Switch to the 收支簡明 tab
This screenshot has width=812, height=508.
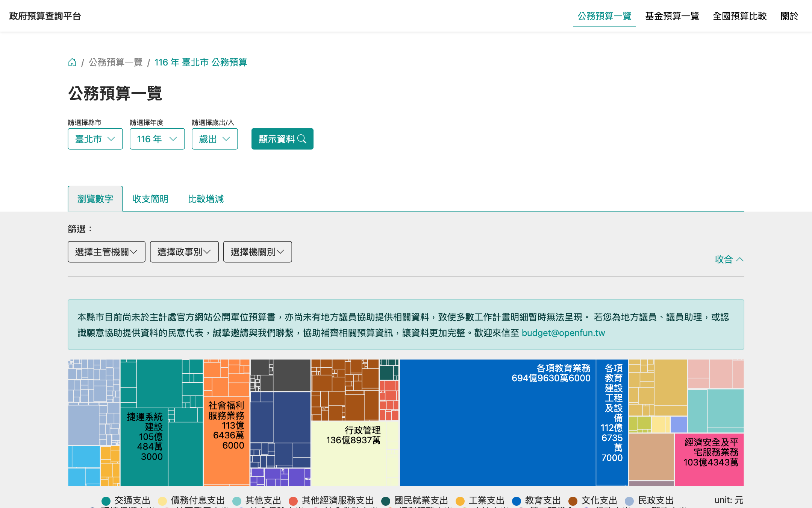click(x=150, y=199)
